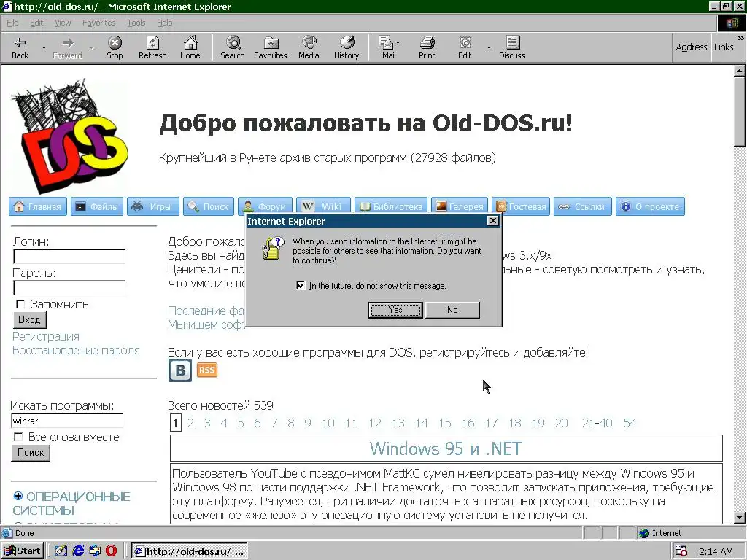This screenshot has width=747, height=560.
Task: Open the Главная site tab
Action: [38, 206]
